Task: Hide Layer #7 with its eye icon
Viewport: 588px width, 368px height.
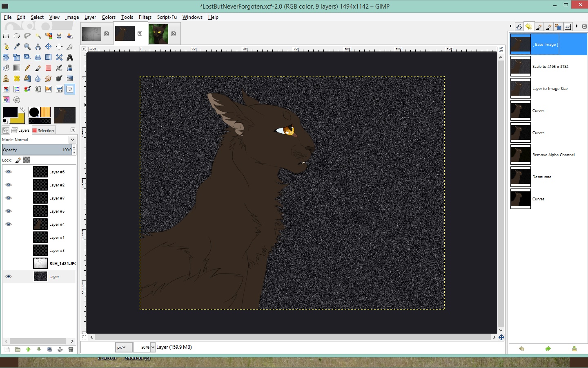Action: [x=8, y=198]
